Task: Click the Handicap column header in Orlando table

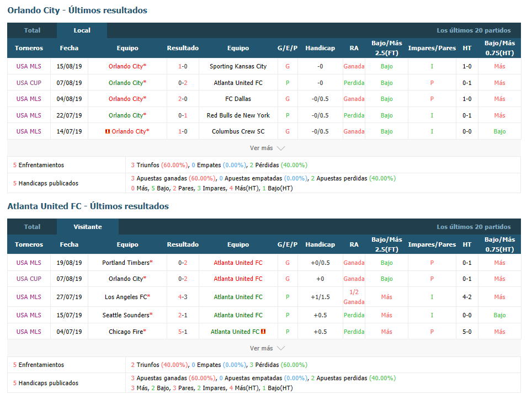Action: [320, 48]
